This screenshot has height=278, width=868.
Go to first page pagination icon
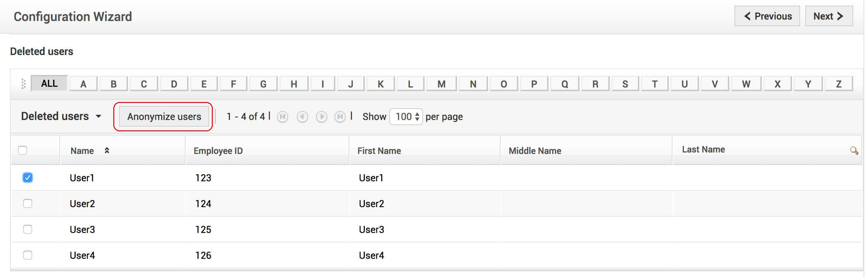coord(283,117)
